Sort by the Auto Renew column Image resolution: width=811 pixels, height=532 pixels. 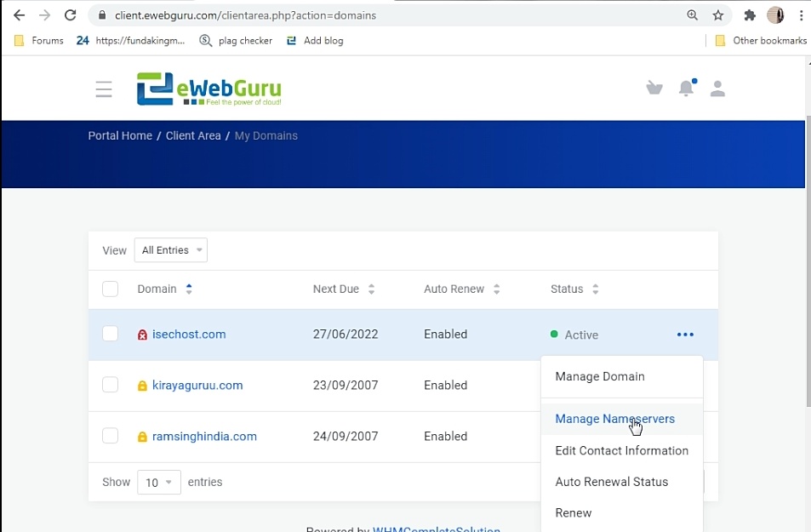(462, 289)
